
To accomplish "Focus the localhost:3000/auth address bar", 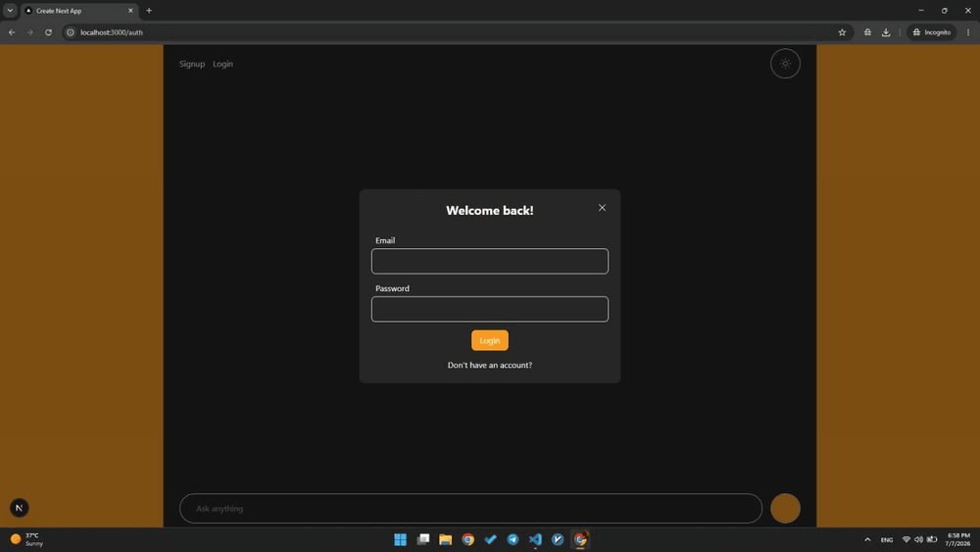I will coord(457,32).
